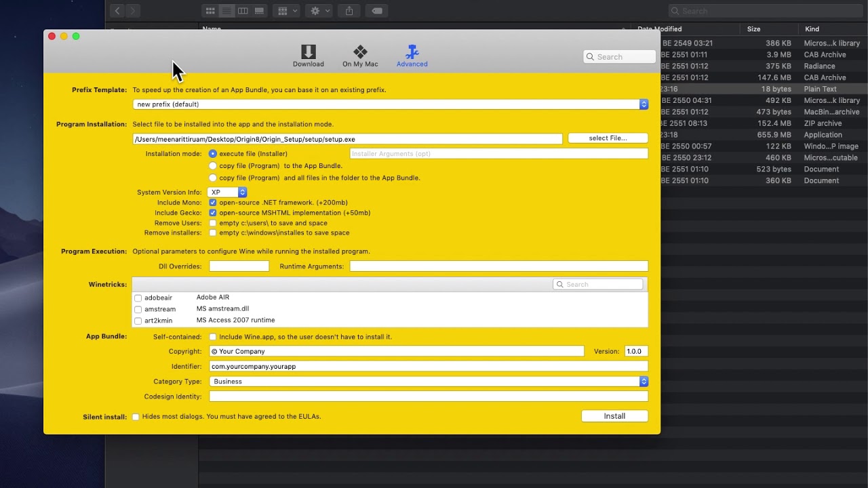Viewport: 868px width, 488px height.
Task: Click the Identifier field
Action: point(429,366)
